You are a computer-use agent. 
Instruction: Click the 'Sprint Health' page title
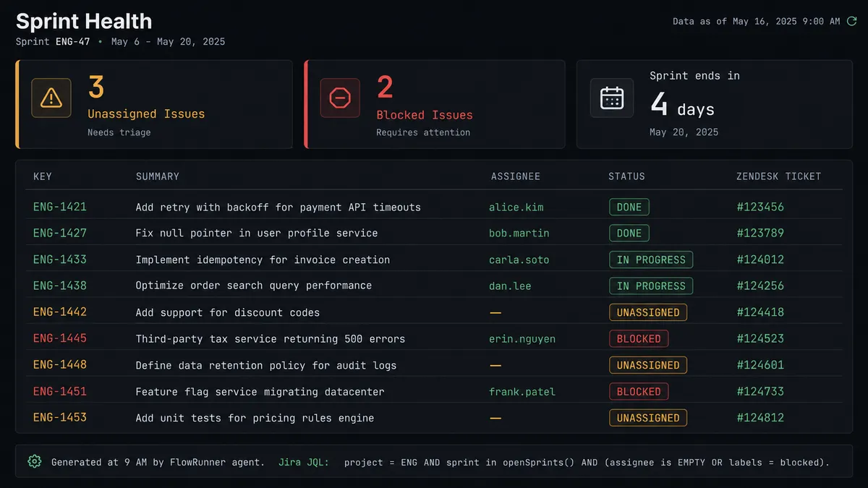click(x=84, y=21)
